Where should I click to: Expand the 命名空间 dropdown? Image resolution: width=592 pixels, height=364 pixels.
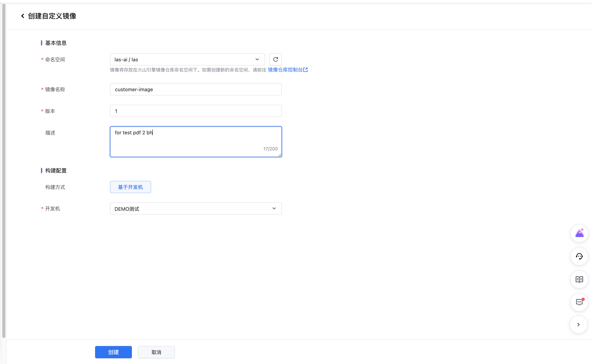tap(183, 59)
